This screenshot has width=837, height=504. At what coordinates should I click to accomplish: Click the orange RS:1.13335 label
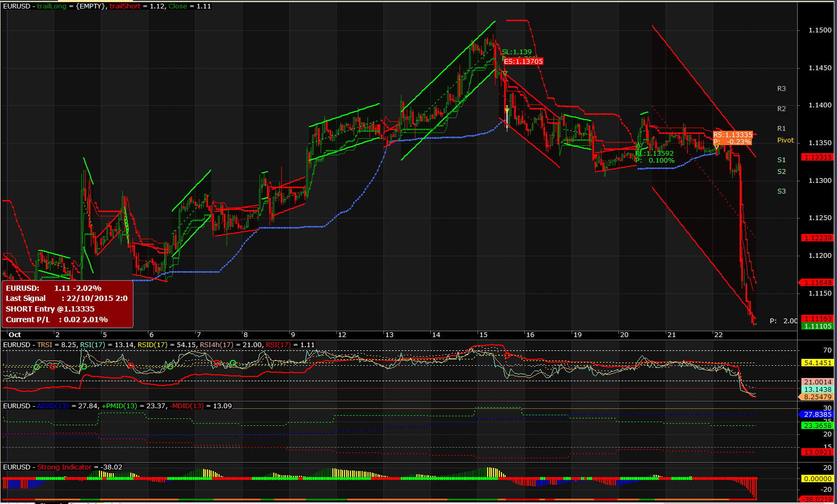point(733,135)
